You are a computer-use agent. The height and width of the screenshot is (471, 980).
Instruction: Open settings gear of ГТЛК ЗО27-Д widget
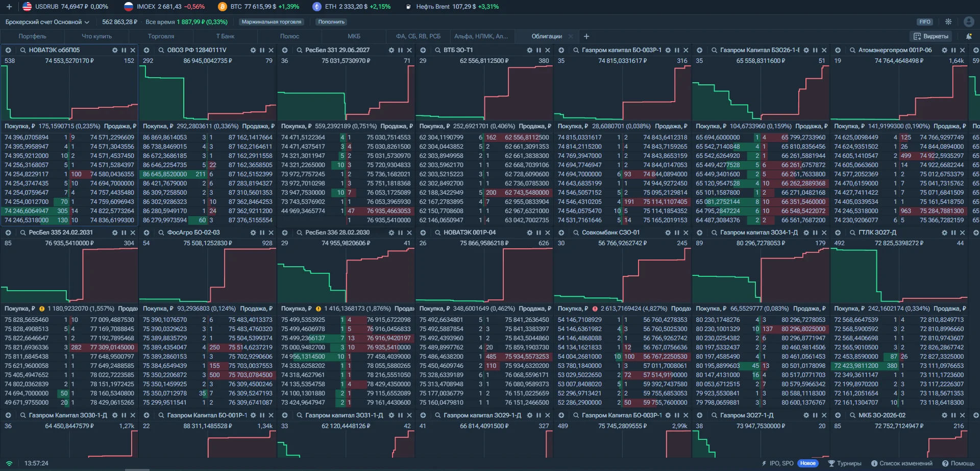(944, 232)
